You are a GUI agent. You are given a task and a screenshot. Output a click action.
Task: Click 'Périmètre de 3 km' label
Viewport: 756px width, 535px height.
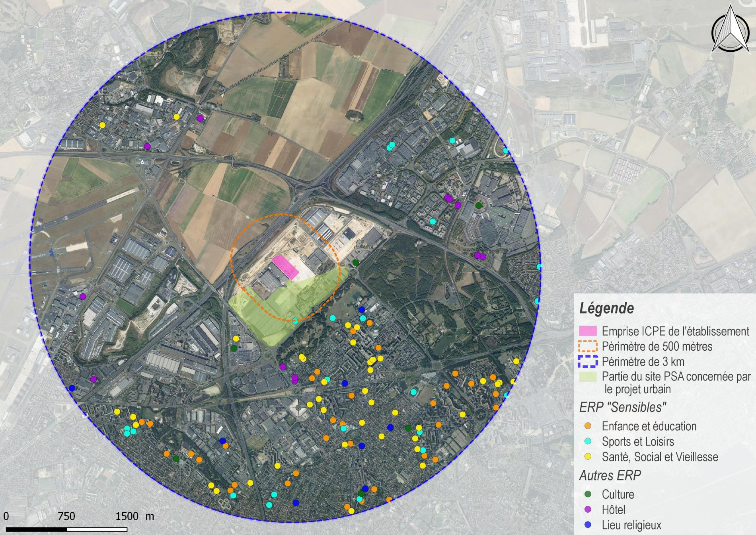point(643,362)
